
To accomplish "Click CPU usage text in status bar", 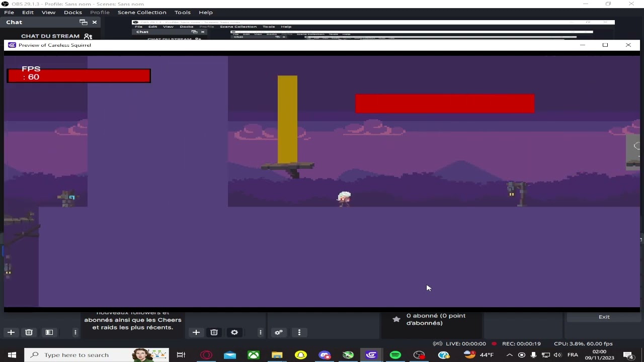I will (583, 343).
